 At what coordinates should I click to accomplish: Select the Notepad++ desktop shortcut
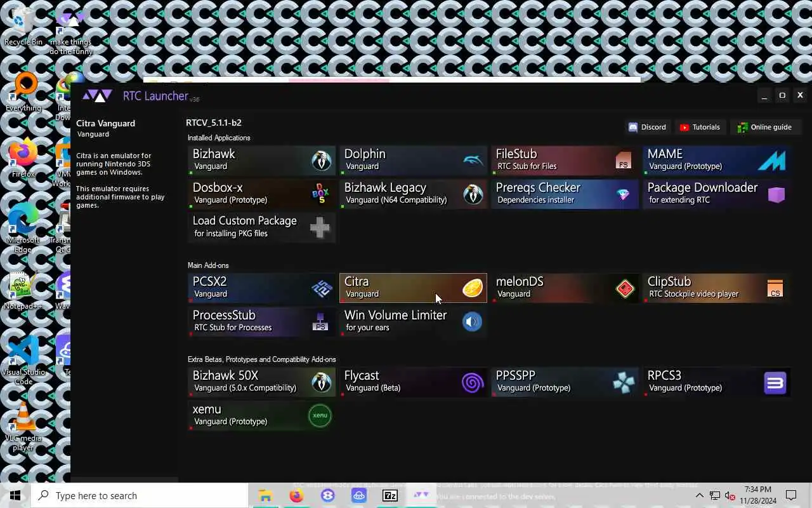(23, 291)
